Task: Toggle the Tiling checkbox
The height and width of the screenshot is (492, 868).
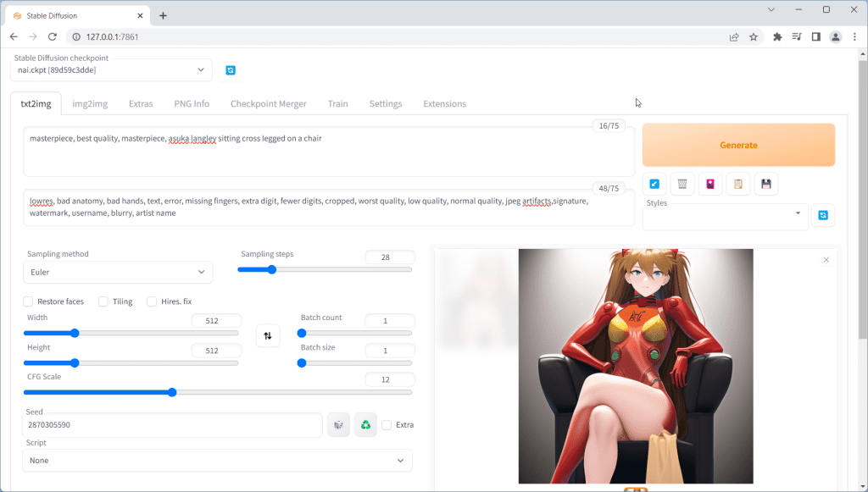Action: point(103,301)
